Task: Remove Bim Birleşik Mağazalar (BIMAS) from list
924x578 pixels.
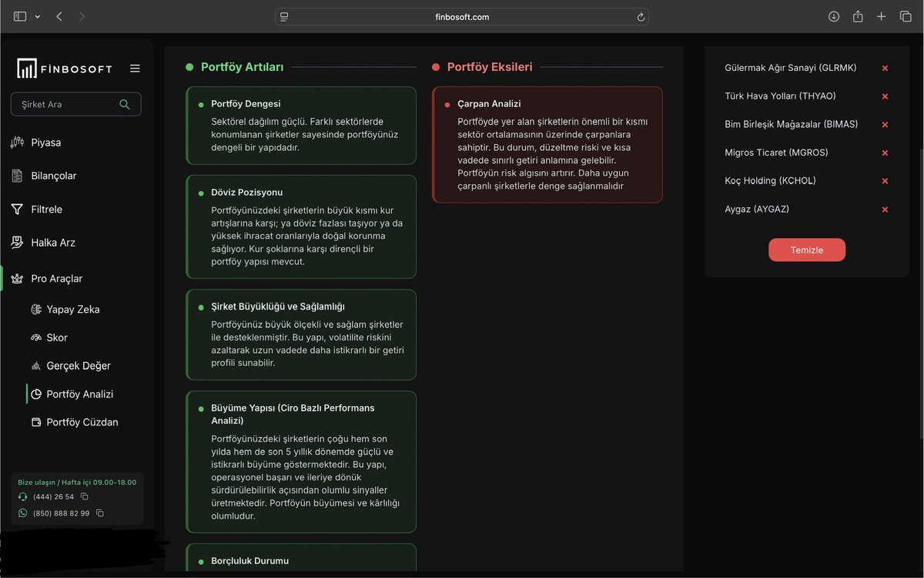Action: tap(885, 125)
